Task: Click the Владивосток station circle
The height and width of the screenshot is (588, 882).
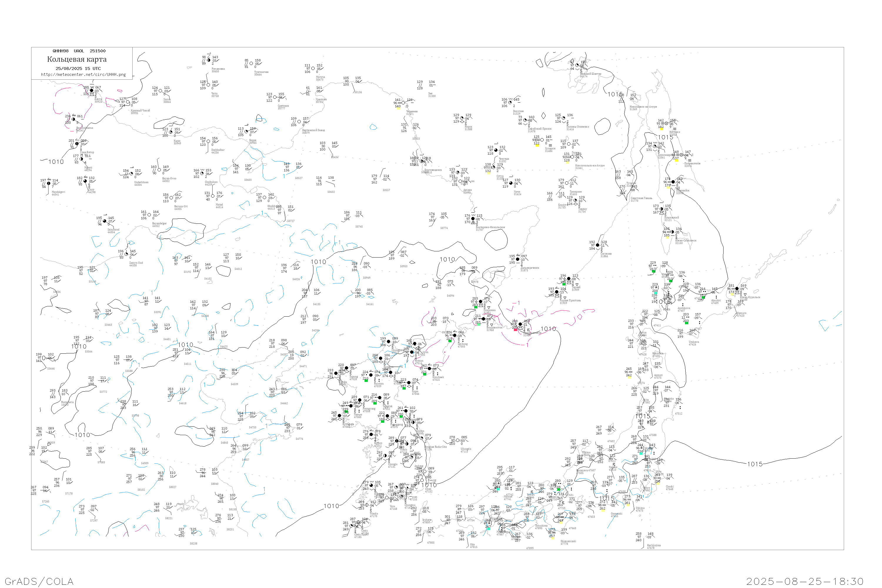Action: click(x=483, y=319)
